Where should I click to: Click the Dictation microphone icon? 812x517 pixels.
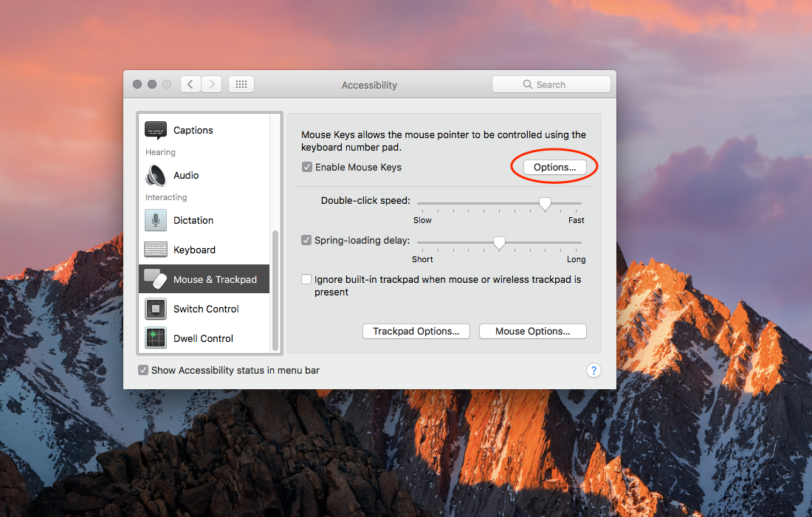pos(155,220)
